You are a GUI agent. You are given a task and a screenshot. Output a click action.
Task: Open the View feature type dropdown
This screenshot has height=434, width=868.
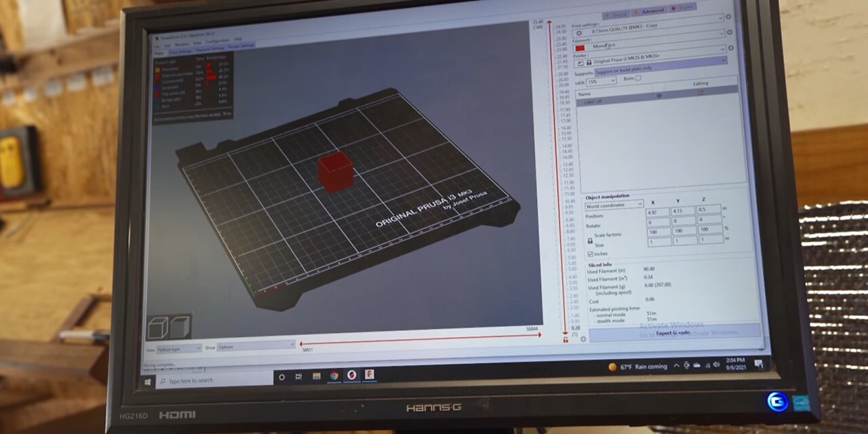pos(178,348)
